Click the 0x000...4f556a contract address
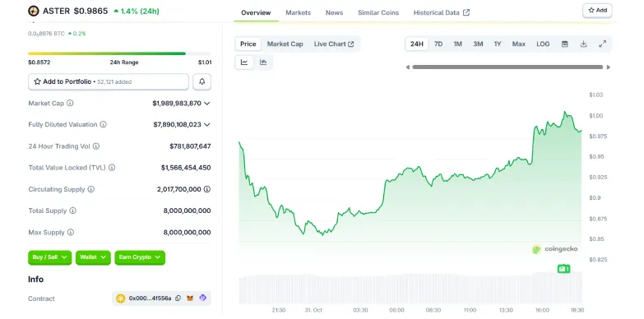Viewport: 644px width, 319px height. (150, 298)
